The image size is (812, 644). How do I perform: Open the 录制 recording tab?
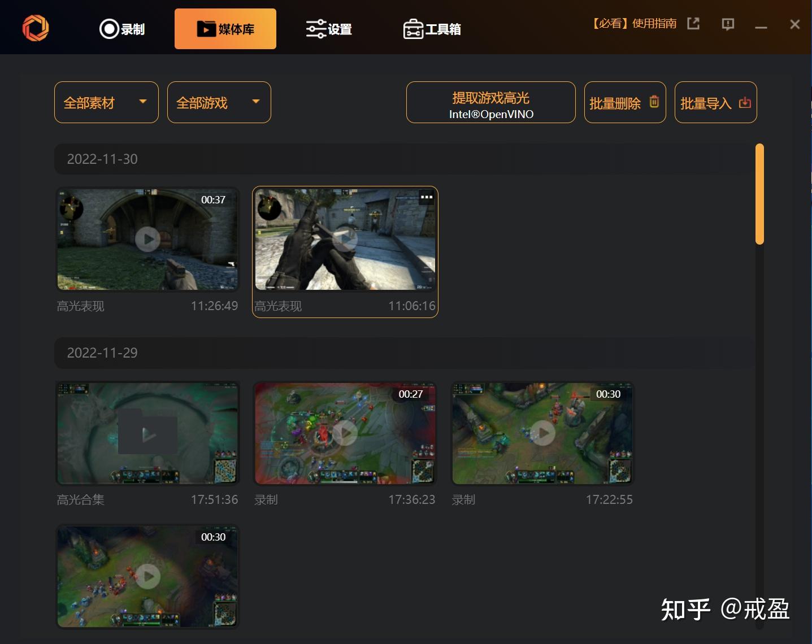(x=122, y=29)
